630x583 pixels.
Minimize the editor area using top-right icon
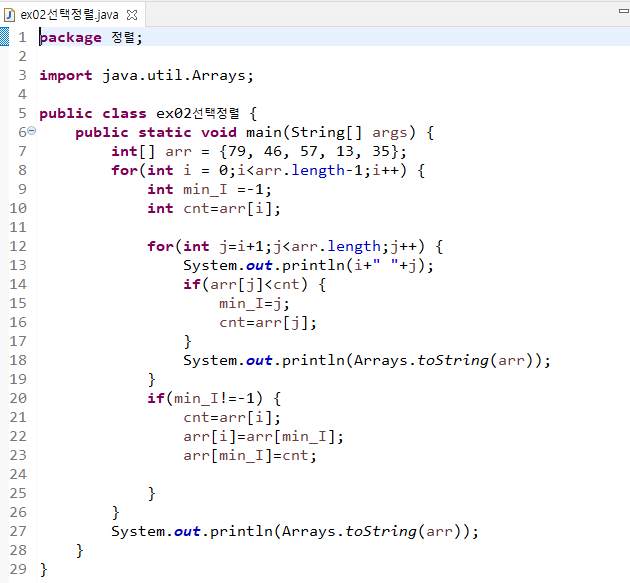tap(624, 11)
